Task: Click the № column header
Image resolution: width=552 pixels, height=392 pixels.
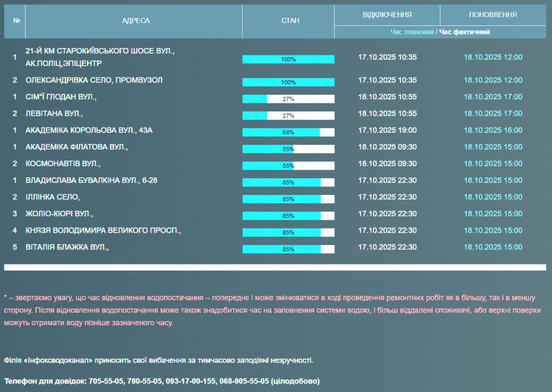Action: pos(16,21)
